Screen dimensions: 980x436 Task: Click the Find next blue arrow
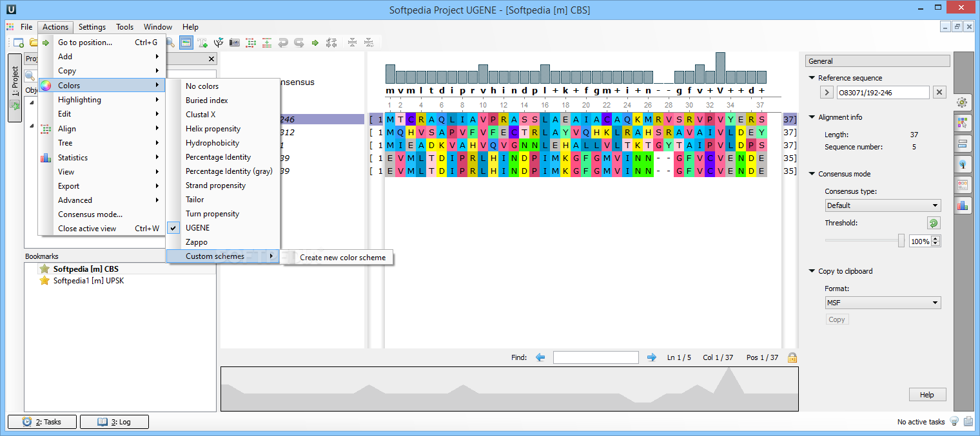click(652, 357)
